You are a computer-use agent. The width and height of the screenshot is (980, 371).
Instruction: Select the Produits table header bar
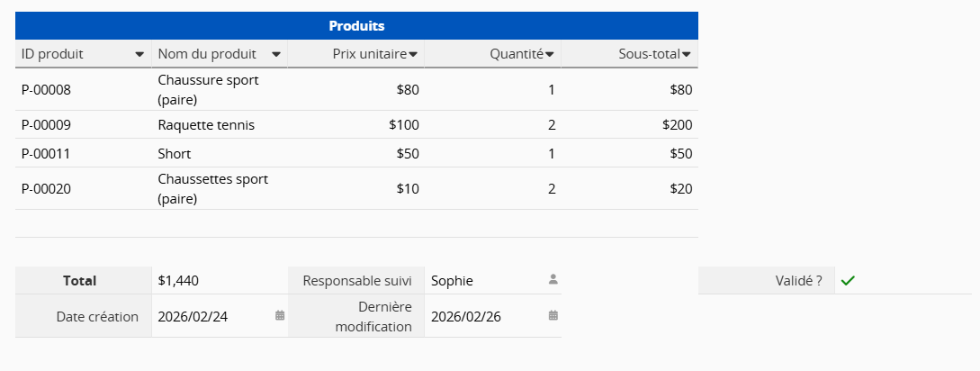[356, 26]
